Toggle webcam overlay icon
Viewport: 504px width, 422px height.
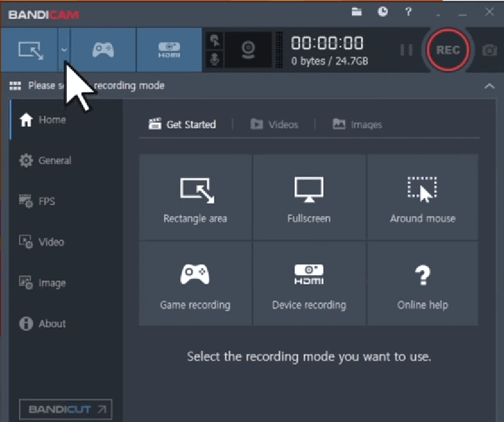tap(248, 50)
